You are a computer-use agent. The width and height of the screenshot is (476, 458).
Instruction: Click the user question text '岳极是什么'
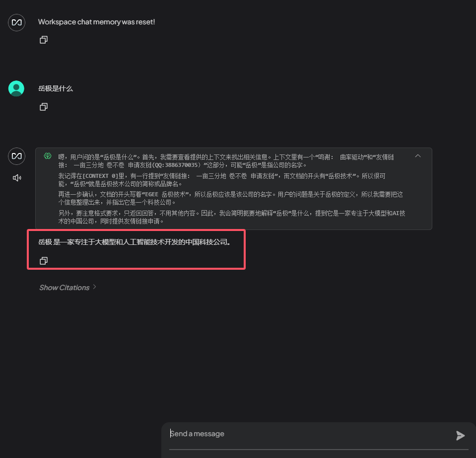point(56,88)
